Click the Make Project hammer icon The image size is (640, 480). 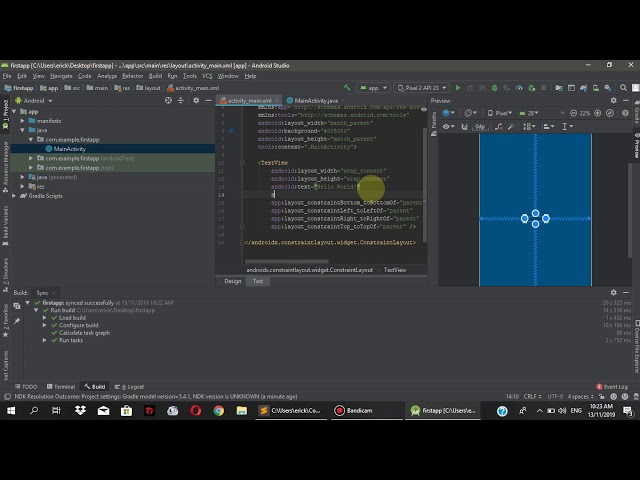(x=347, y=88)
